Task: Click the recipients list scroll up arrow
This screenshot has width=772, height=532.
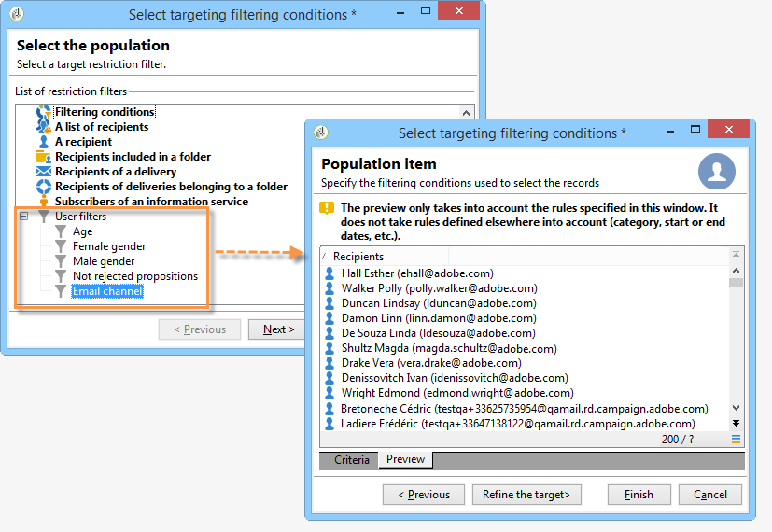Action: click(x=736, y=271)
